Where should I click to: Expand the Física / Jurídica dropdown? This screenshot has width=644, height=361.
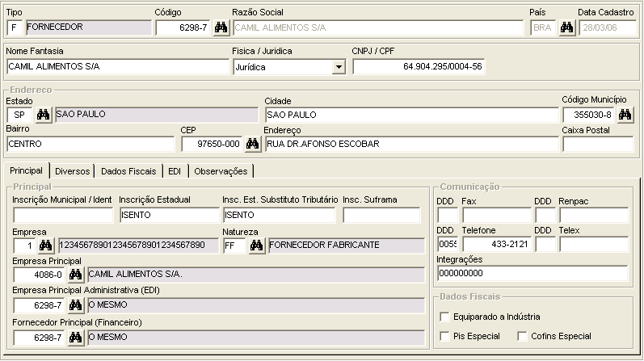tap(339, 67)
